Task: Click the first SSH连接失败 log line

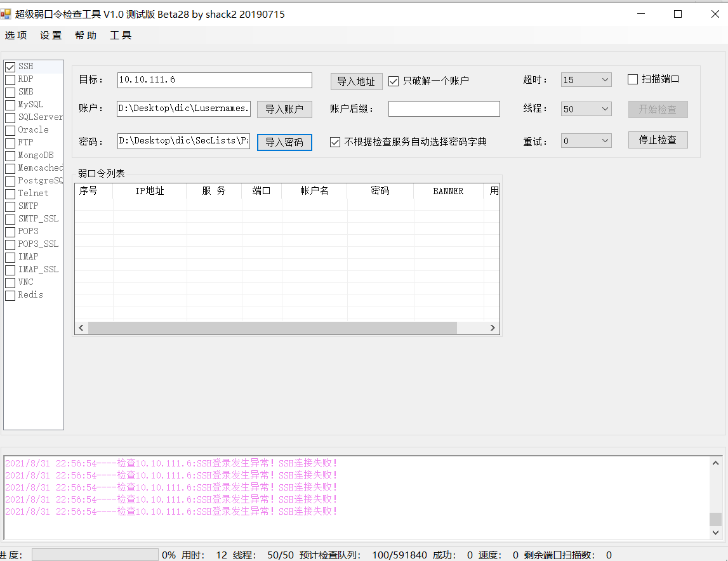Action: tap(171, 463)
